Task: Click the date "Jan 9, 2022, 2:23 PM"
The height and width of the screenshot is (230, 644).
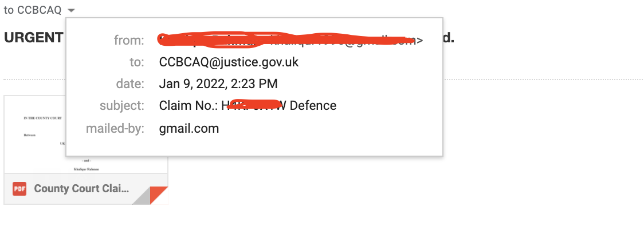Action: 218,84
